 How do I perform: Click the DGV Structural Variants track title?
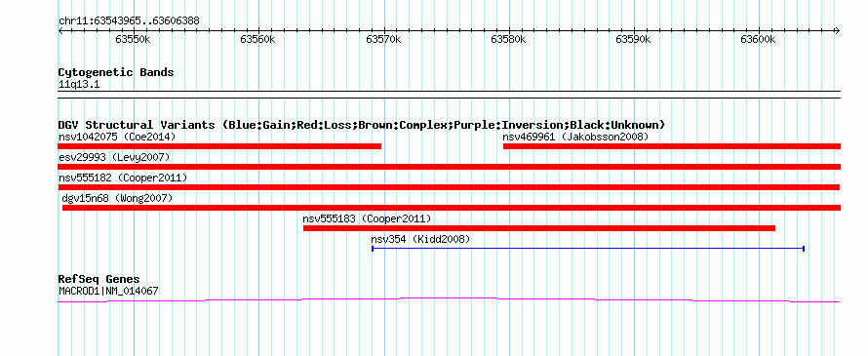pyautogui.click(x=362, y=125)
